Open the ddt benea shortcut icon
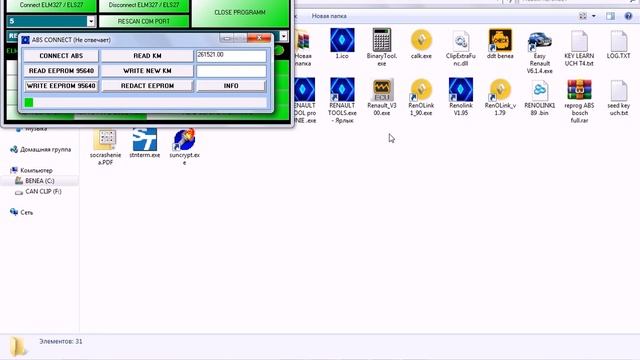Image resolution: width=640 pixels, height=360 pixels. click(x=500, y=40)
